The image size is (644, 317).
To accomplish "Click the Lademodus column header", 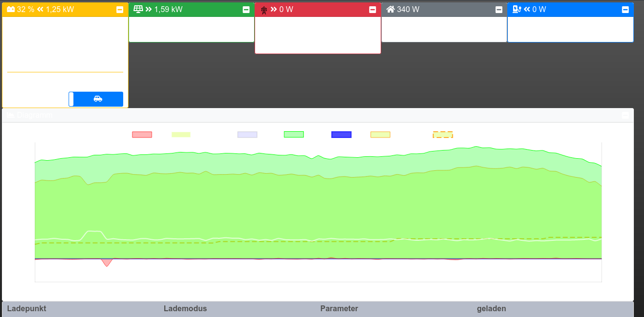I will [x=185, y=309].
